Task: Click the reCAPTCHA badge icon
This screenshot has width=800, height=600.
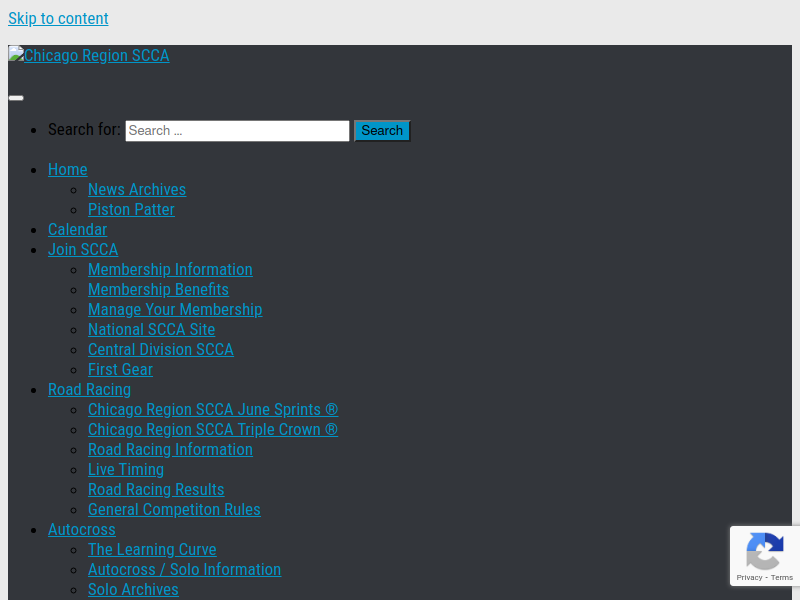Action: pos(765,551)
